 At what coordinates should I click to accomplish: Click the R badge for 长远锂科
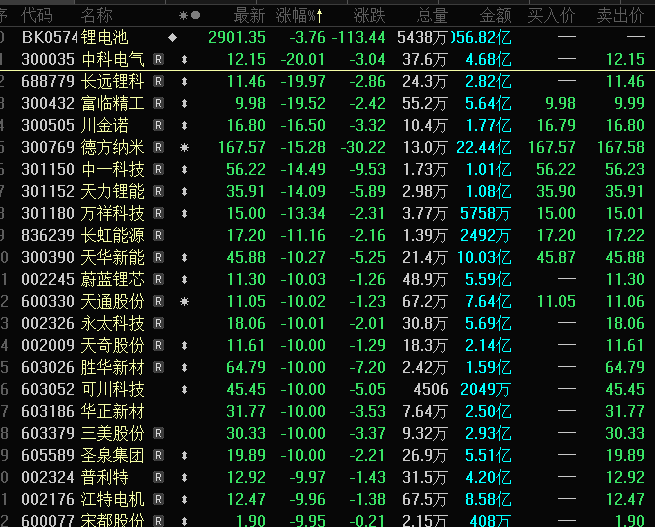click(x=158, y=81)
